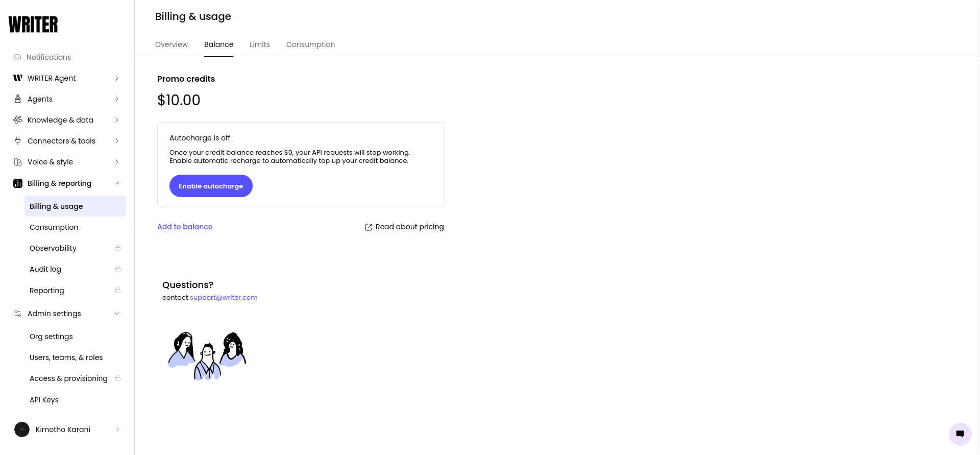
Task: Open the Notifications inbox icon
Action: [x=17, y=57]
